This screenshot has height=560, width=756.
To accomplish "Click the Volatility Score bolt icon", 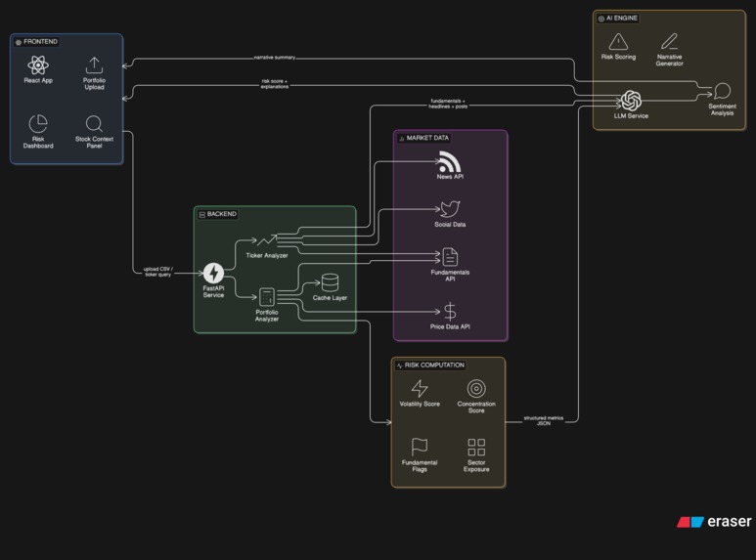I will tap(420, 388).
